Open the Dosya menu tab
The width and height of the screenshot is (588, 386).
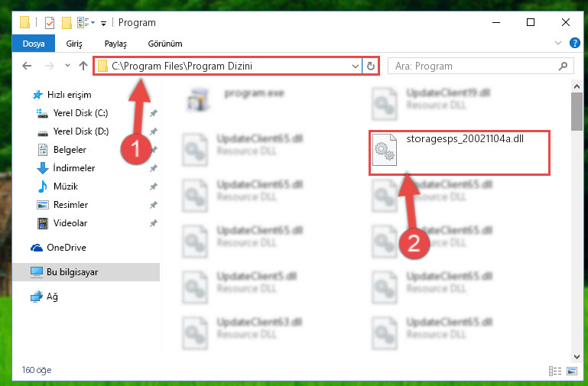point(34,44)
